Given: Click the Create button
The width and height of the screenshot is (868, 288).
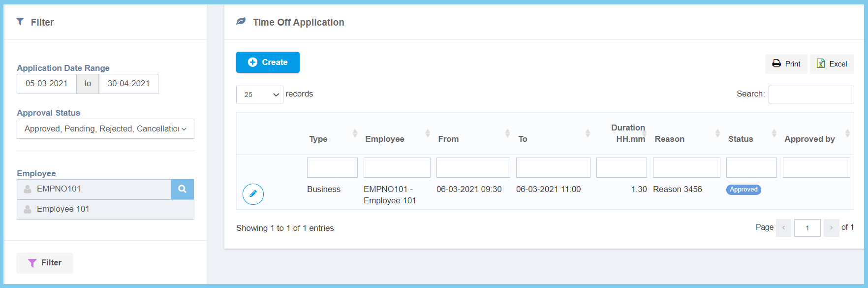Looking at the screenshot, I should point(268,63).
